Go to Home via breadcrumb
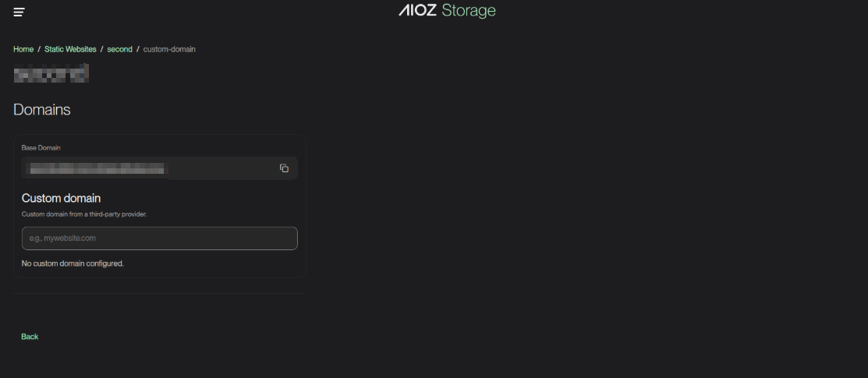The height and width of the screenshot is (378, 868). pos(23,49)
